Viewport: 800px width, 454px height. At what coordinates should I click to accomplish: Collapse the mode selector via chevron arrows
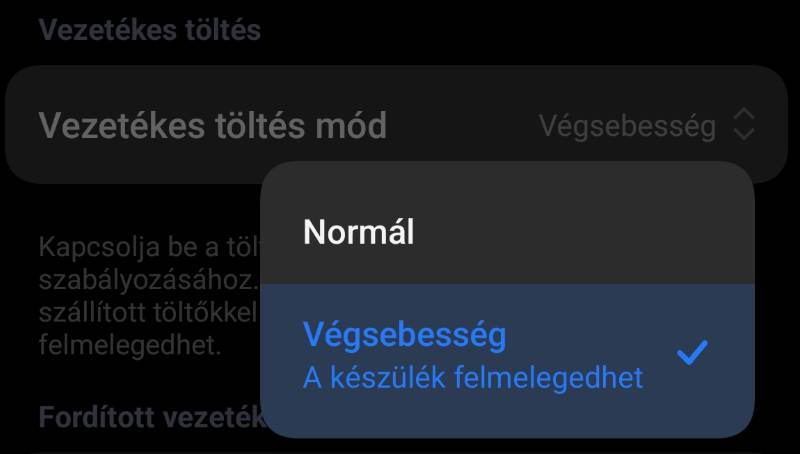[x=743, y=125]
